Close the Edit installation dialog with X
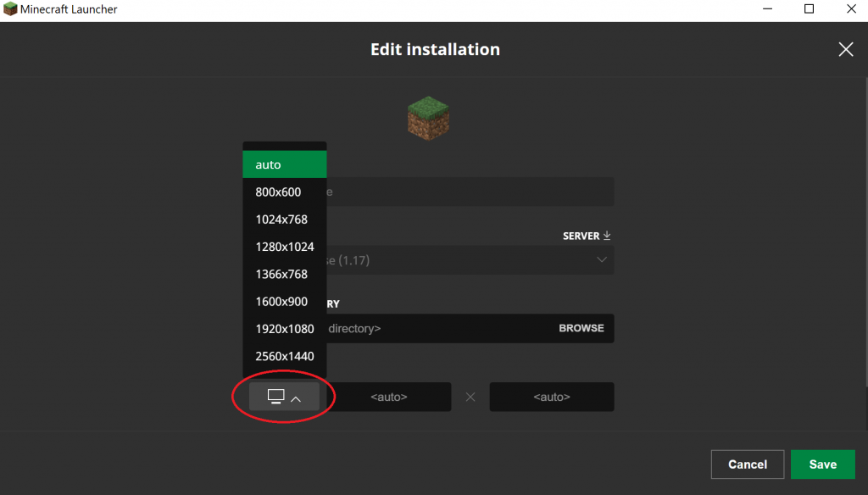868x495 pixels. tap(845, 49)
